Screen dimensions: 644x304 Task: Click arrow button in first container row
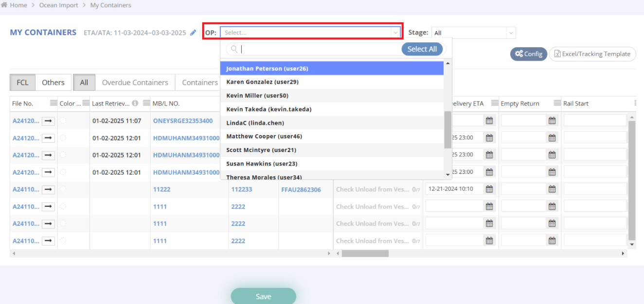(48, 121)
